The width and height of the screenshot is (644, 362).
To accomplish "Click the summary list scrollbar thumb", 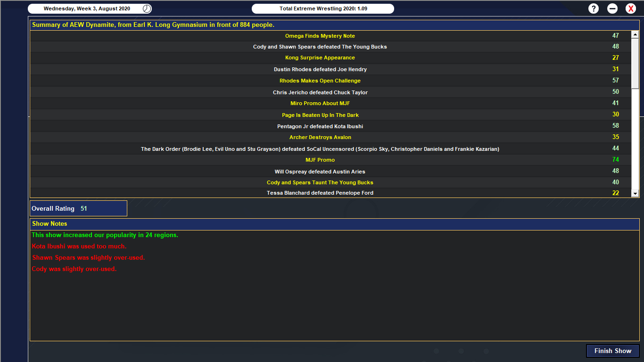I will (635, 64).
